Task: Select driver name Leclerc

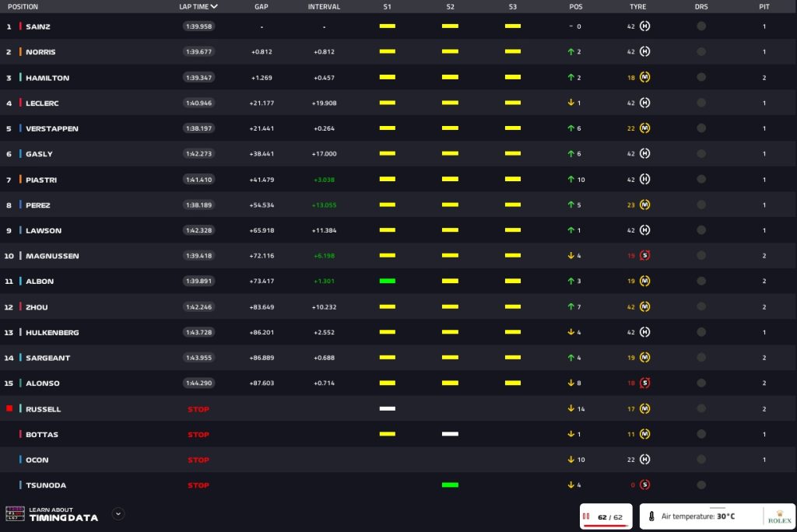Action: [42, 103]
